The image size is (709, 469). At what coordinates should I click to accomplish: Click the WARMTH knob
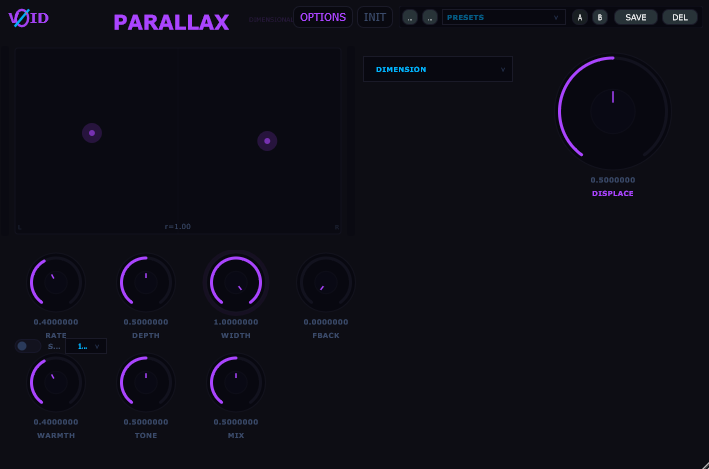tap(56, 383)
